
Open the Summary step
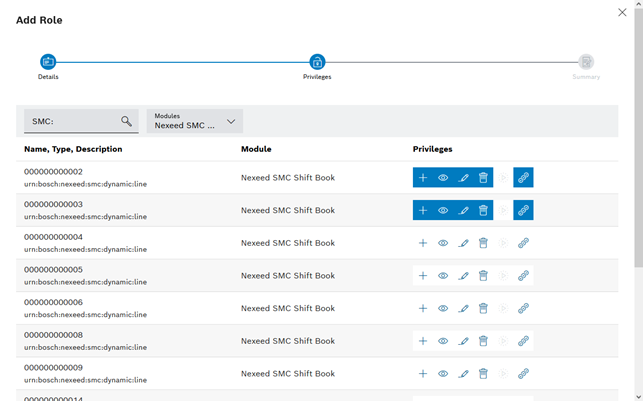(x=586, y=62)
